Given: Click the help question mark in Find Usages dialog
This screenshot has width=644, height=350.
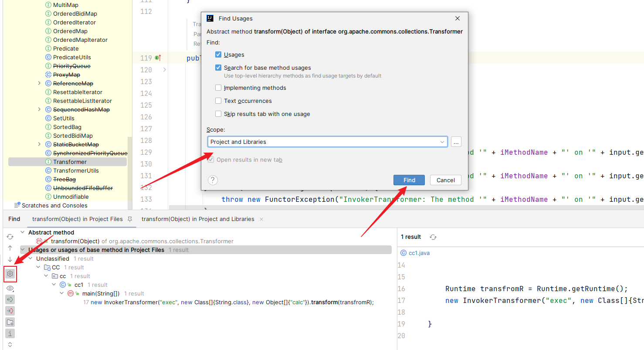Looking at the screenshot, I should (x=213, y=180).
